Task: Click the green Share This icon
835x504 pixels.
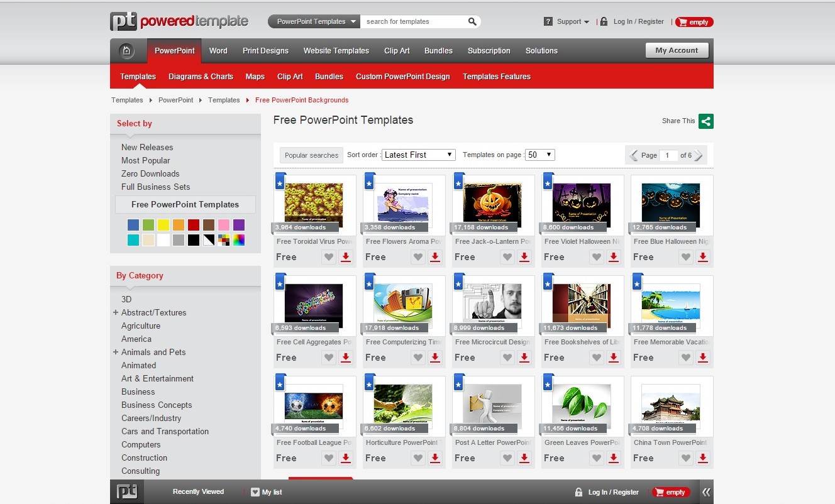Action: (x=705, y=121)
